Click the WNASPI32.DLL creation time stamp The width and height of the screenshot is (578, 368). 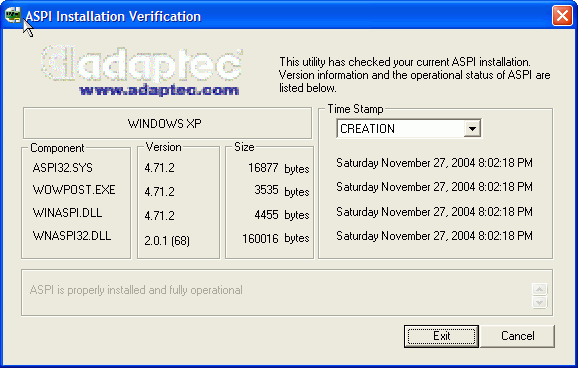[x=434, y=236]
